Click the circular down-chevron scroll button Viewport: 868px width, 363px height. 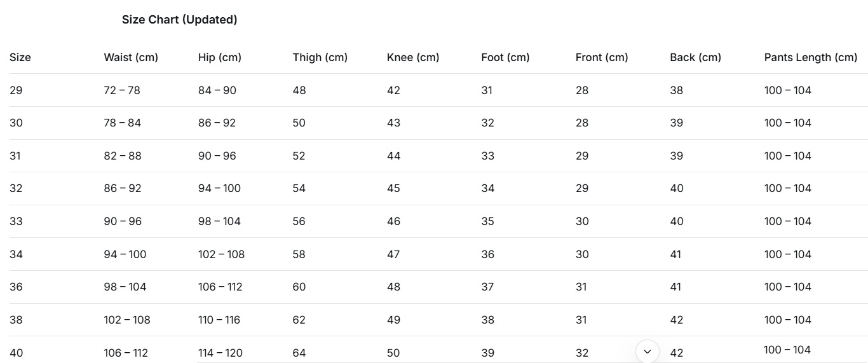click(x=648, y=351)
